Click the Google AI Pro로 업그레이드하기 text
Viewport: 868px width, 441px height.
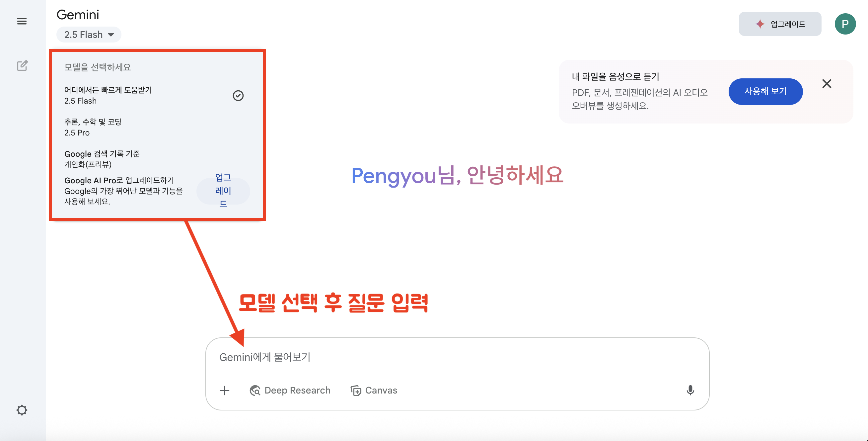tap(119, 180)
